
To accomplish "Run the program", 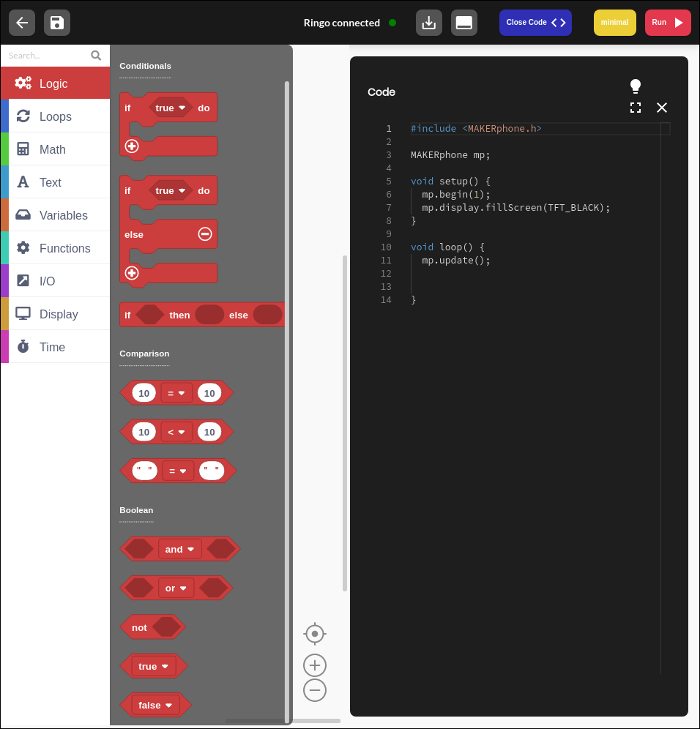I will point(668,22).
